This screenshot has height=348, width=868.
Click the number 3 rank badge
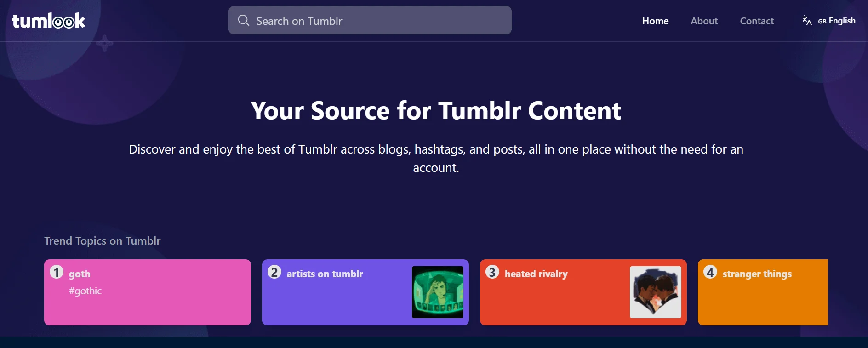492,272
